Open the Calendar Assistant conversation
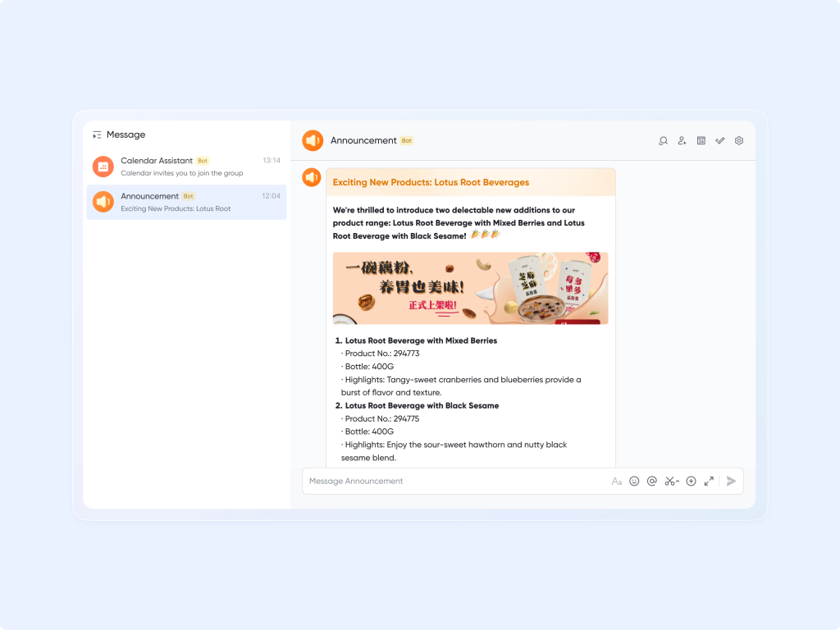This screenshot has width=840, height=630. pos(186,167)
